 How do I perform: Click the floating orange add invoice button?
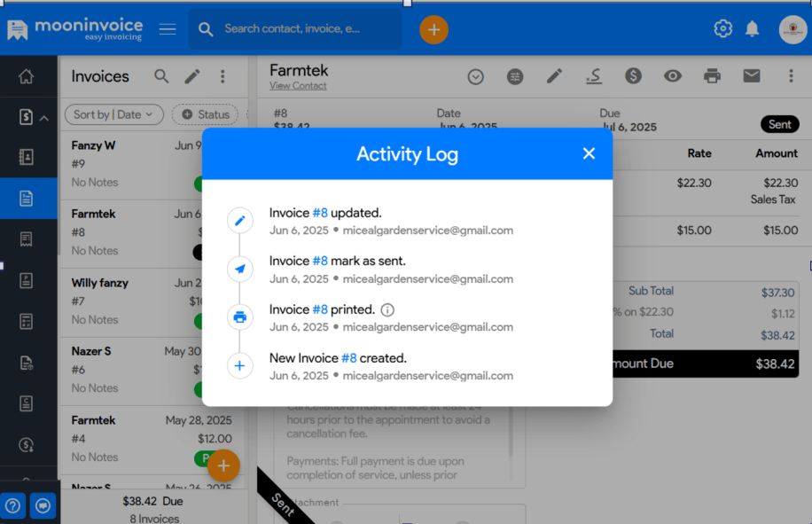click(x=223, y=465)
